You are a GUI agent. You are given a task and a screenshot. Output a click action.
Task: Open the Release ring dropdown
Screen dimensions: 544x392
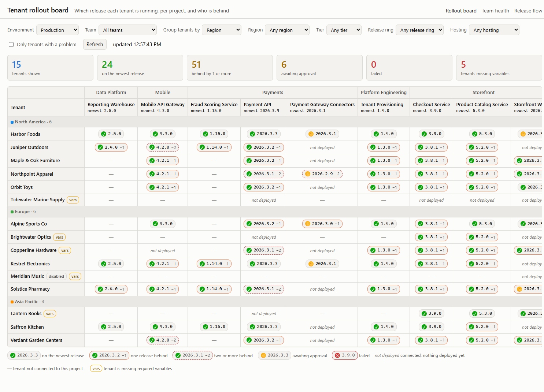click(x=419, y=30)
